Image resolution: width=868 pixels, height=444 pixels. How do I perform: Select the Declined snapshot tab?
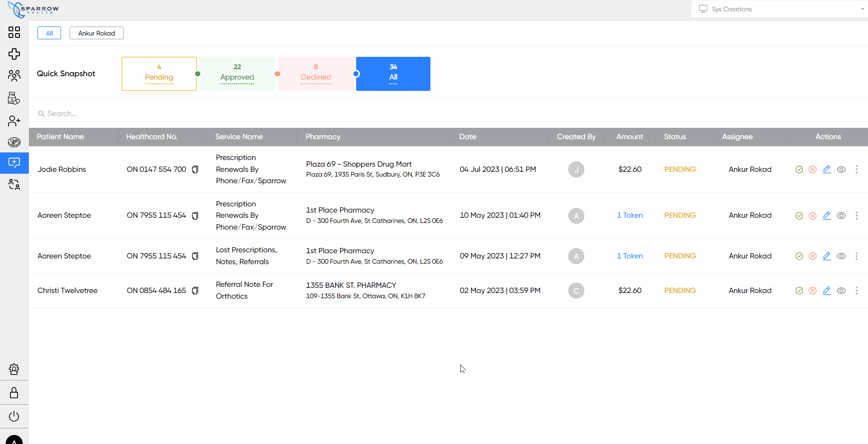(316, 74)
